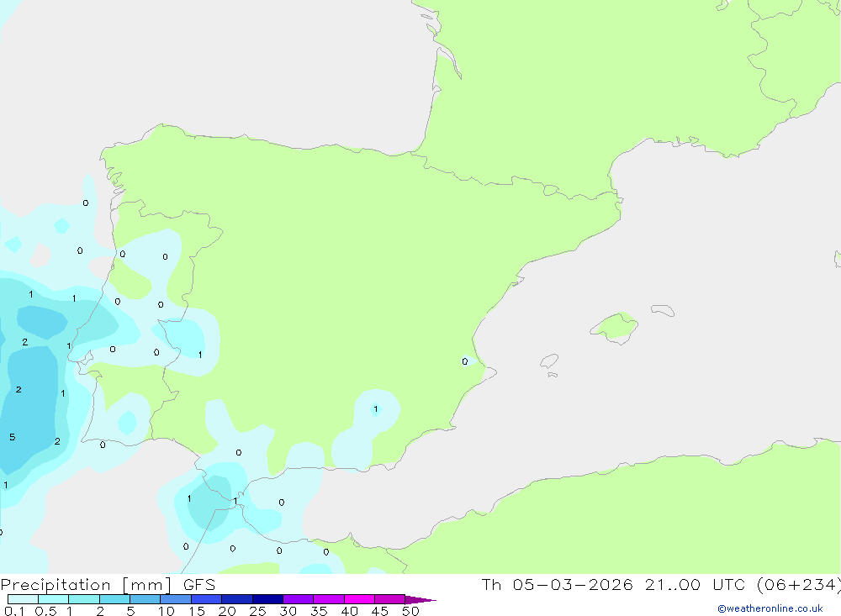
Task: Click the legend label "40"
Action: (x=350, y=611)
